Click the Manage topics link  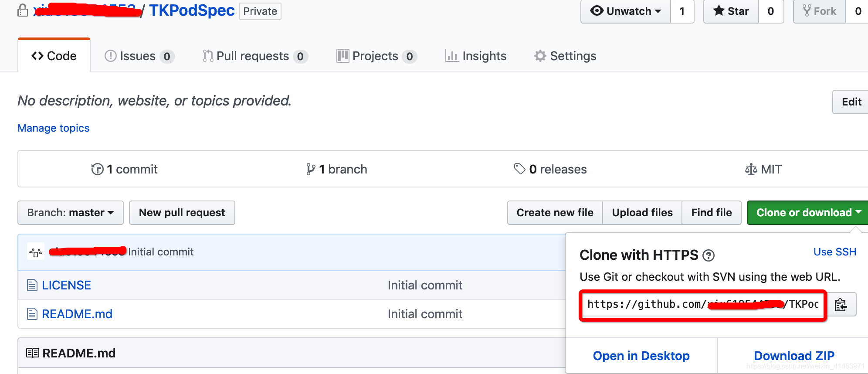(54, 128)
